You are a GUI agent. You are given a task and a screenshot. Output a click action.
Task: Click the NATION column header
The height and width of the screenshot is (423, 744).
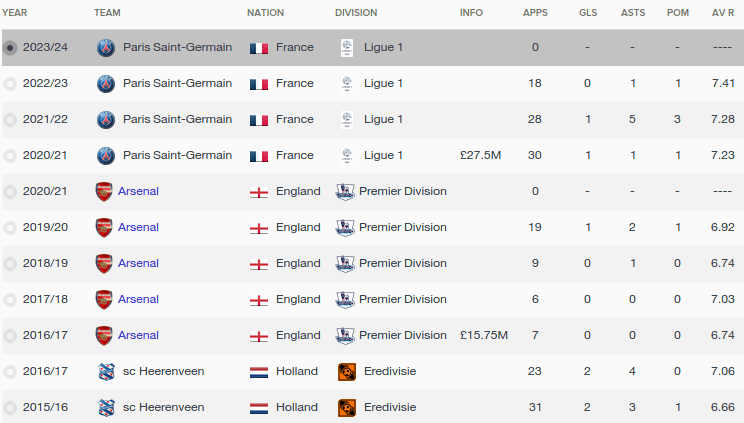(x=265, y=13)
